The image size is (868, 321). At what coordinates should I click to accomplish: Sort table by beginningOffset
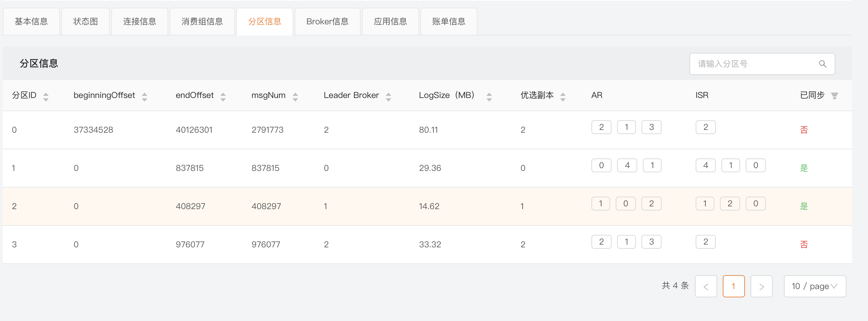point(145,97)
